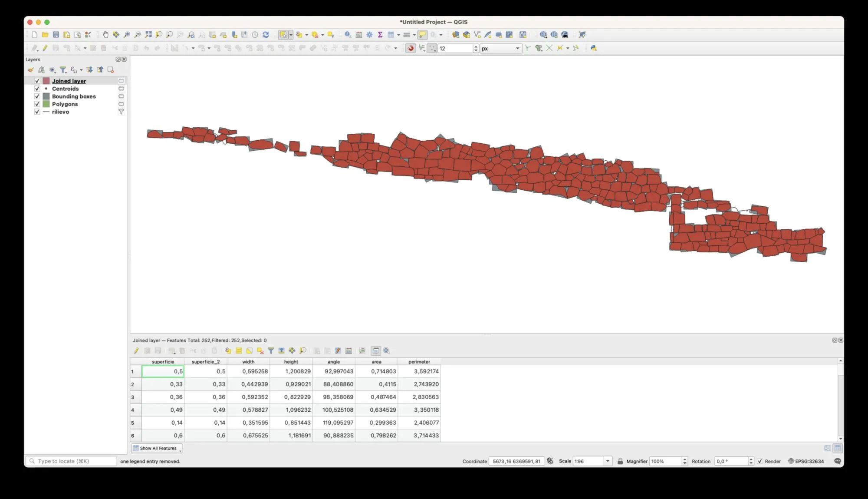Screen dimensions: 868x499
Task: Click the Type to locate search field
Action: pos(72,461)
